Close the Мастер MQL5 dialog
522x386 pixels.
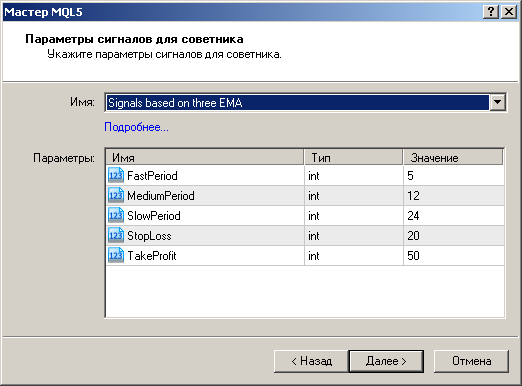(509, 12)
